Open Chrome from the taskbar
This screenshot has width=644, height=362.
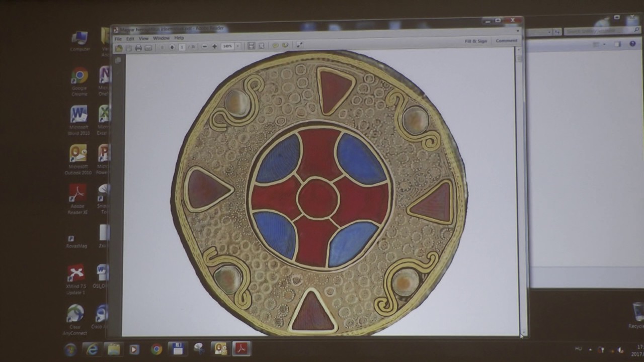(156, 349)
